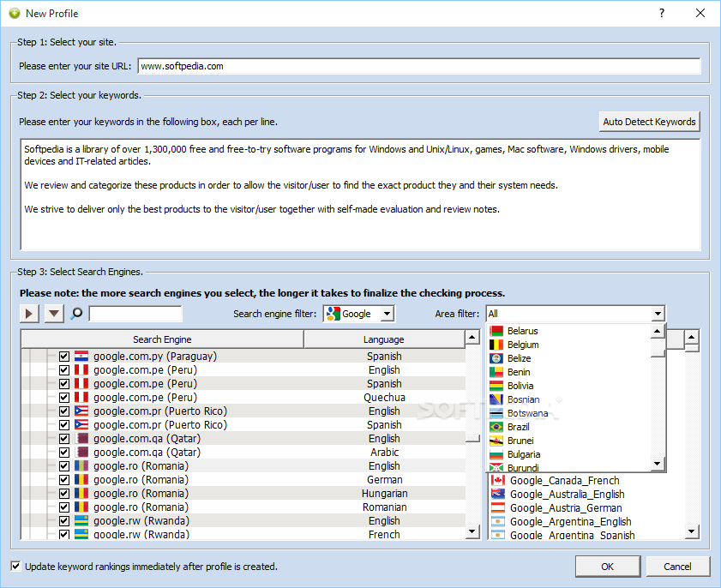Click scroll-down arrow of the search engine list

(472, 532)
